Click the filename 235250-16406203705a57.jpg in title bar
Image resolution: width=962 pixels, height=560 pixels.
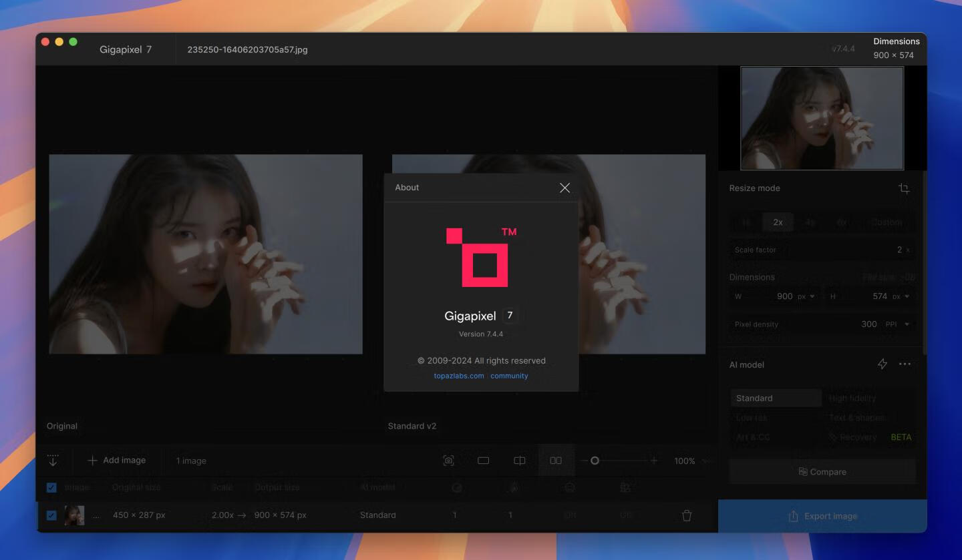pyautogui.click(x=247, y=49)
